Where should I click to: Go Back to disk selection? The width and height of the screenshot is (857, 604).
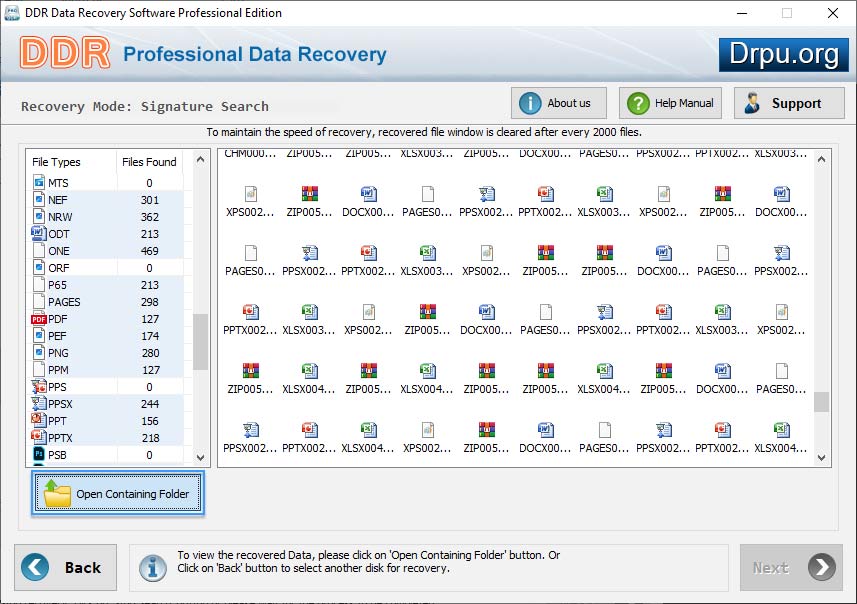[x=66, y=567]
